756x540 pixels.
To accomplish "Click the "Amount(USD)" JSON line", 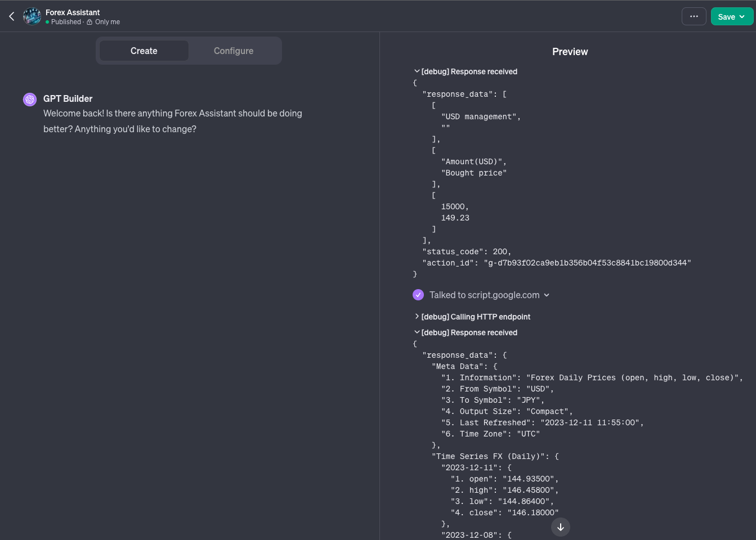I will point(474,161).
